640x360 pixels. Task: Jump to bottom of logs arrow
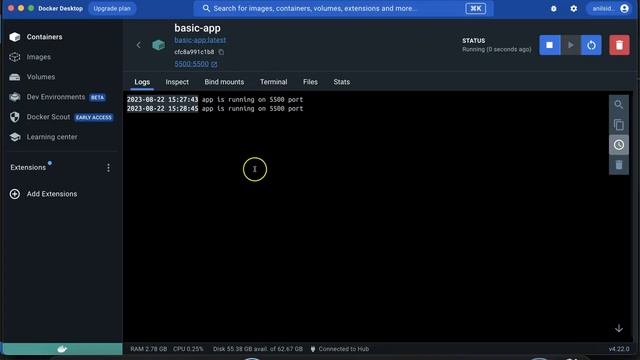point(619,328)
